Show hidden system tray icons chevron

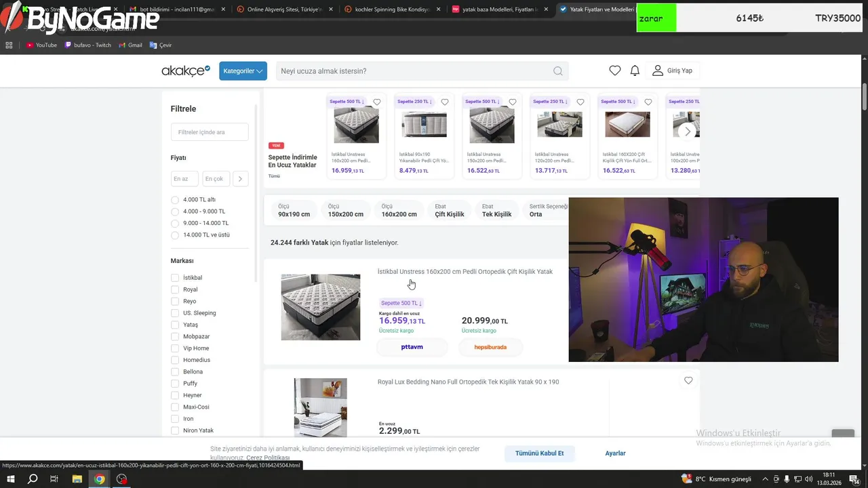(x=767, y=479)
